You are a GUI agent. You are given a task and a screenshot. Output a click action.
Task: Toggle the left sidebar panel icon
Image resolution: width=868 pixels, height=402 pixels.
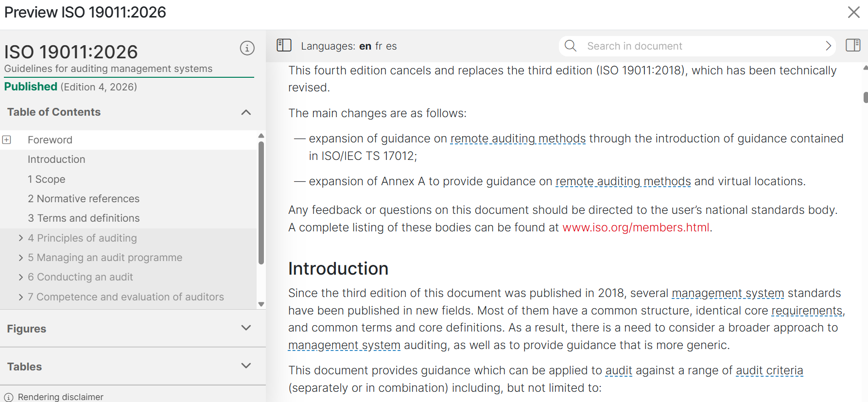(284, 45)
